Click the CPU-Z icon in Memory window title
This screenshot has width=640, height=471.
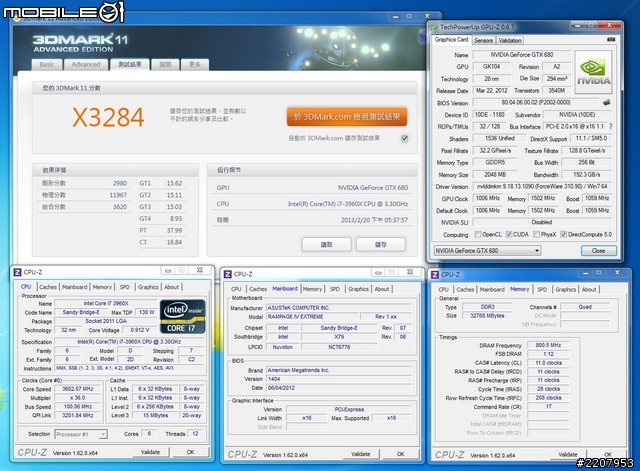435,275
